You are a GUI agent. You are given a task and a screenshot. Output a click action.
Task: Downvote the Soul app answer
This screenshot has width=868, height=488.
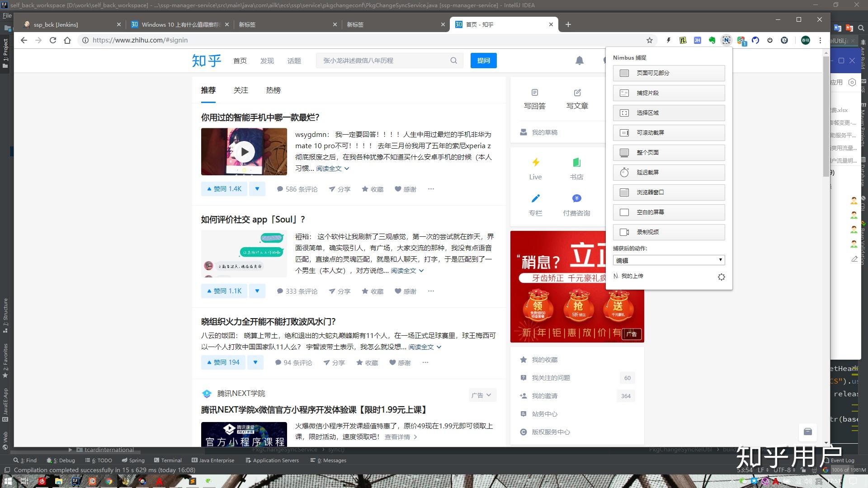tap(257, 291)
